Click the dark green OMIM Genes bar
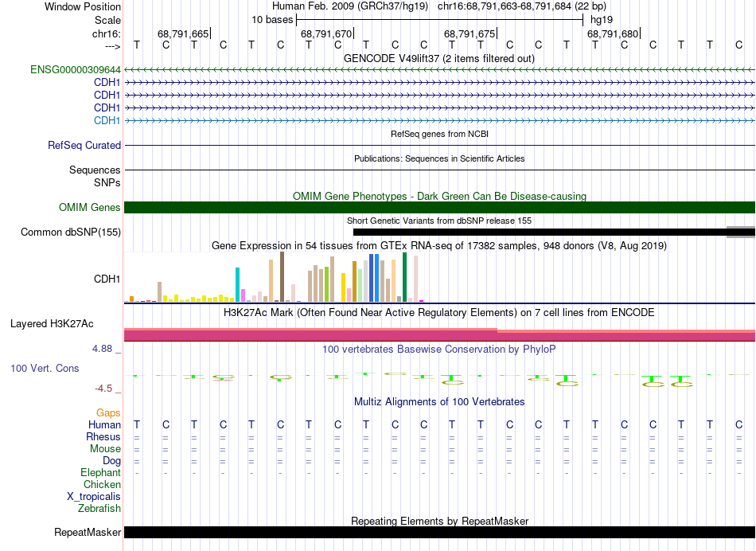This screenshot has height=551, width=756. click(x=439, y=208)
